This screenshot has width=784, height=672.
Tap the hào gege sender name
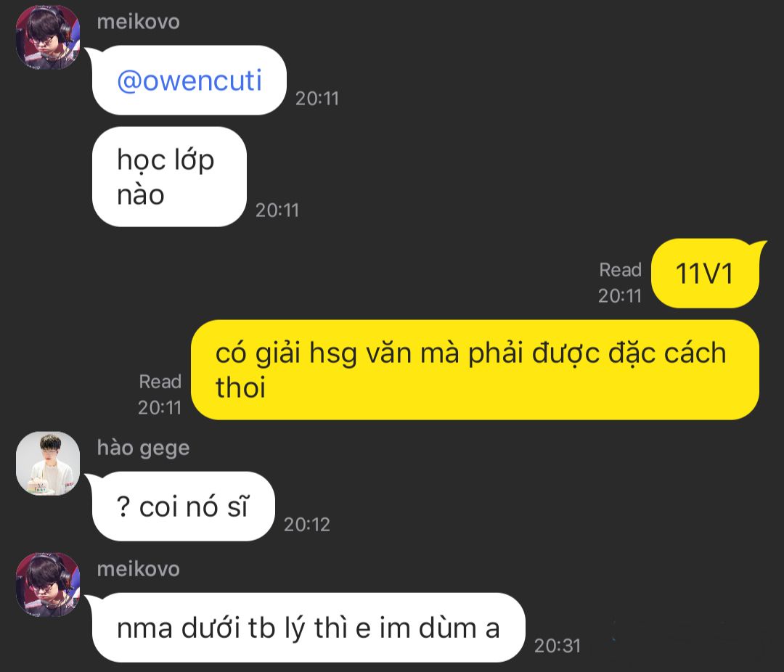[x=144, y=448]
